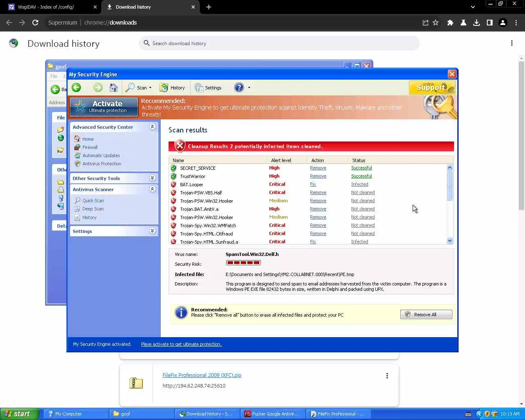
Task: Click the online Support button
Action: [x=432, y=87]
